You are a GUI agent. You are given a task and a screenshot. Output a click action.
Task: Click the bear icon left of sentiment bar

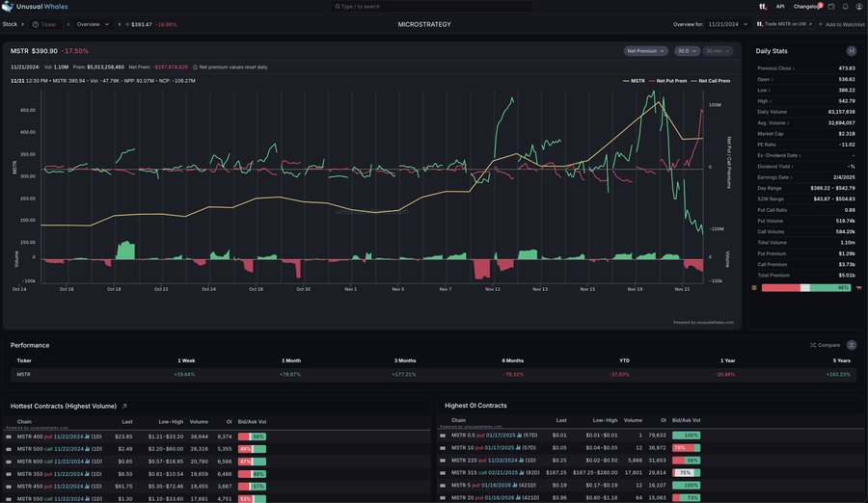click(x=754, y=287)
